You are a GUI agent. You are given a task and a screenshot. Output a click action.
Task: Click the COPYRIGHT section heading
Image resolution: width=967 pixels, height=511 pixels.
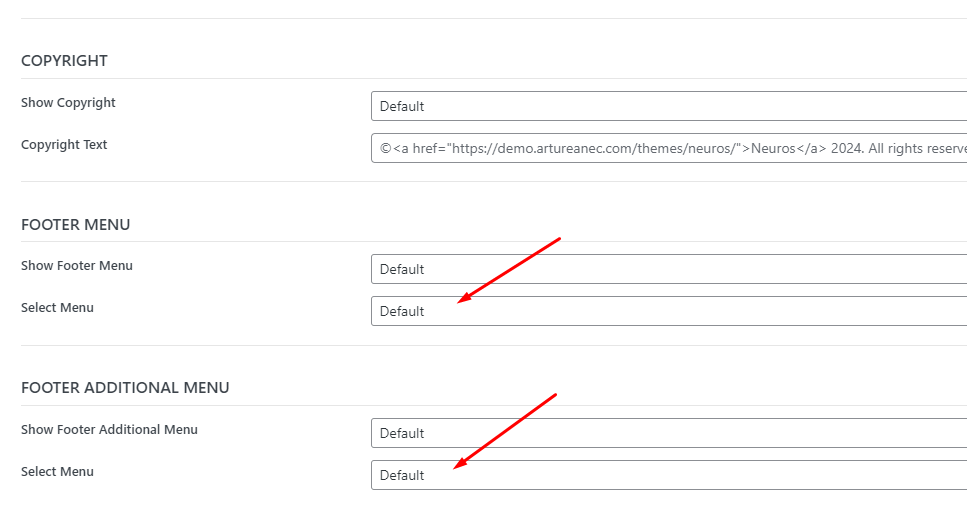(x=64, y=60)
